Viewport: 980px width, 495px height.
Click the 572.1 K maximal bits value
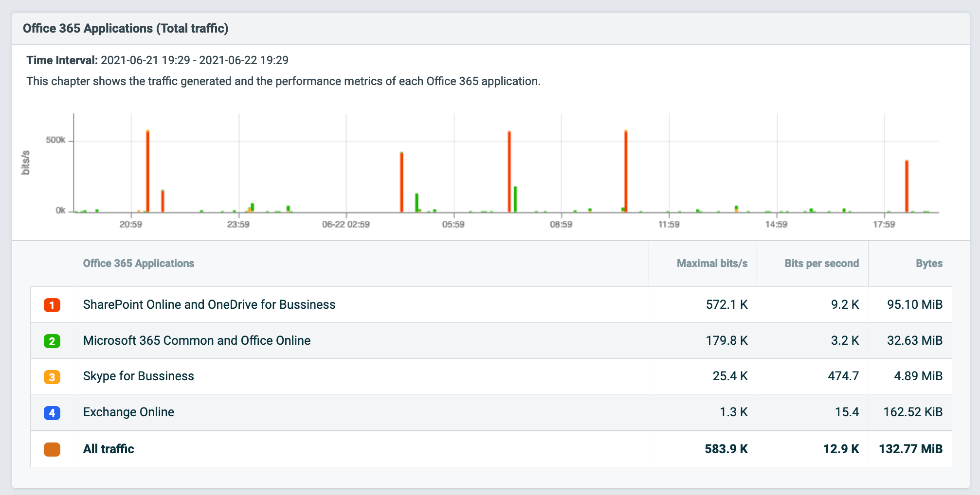click(726, 305)
